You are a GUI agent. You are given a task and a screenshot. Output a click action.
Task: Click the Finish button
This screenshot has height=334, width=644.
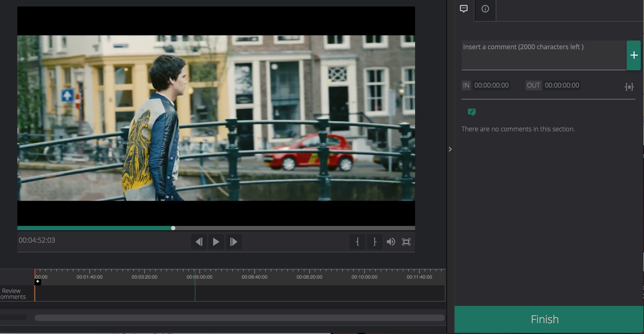click(x=545, y=319)
